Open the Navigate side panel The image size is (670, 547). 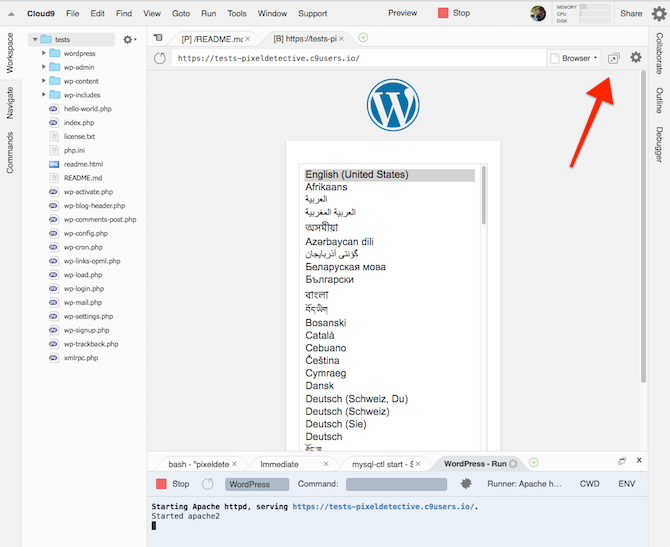(x=10, y=103)
